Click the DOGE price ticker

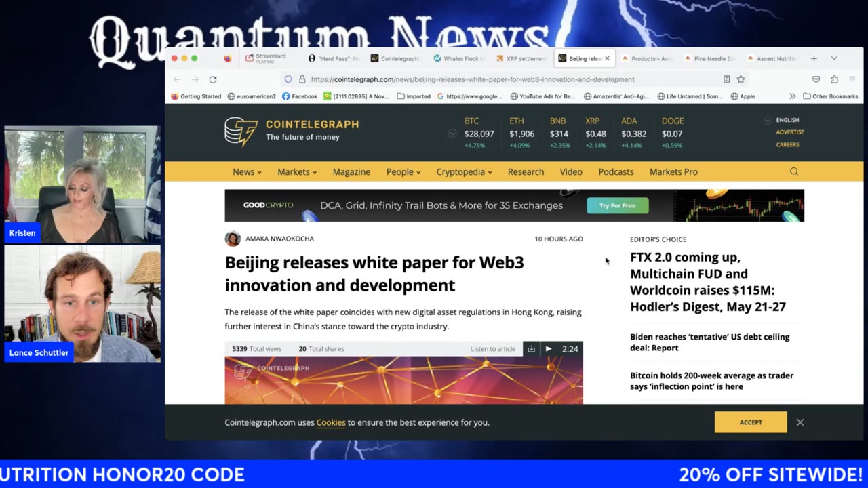[x=673, y=133]
